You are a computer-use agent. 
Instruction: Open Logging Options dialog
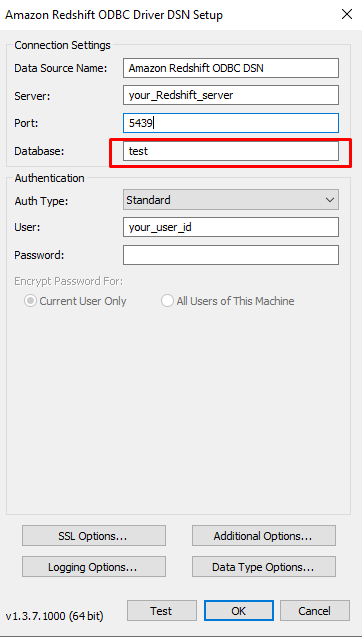click(94, 566)
